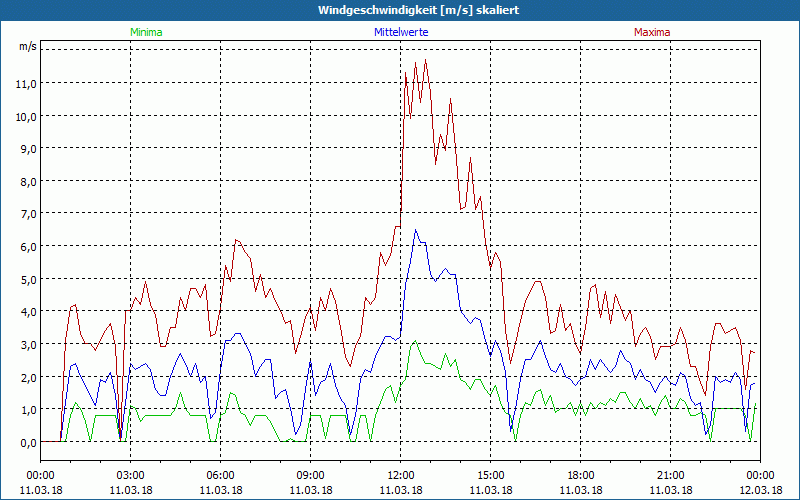Image resolution: width=800 pixels, height=500 pixels.
Task: Click the m/s unit label
Action: 26,46
